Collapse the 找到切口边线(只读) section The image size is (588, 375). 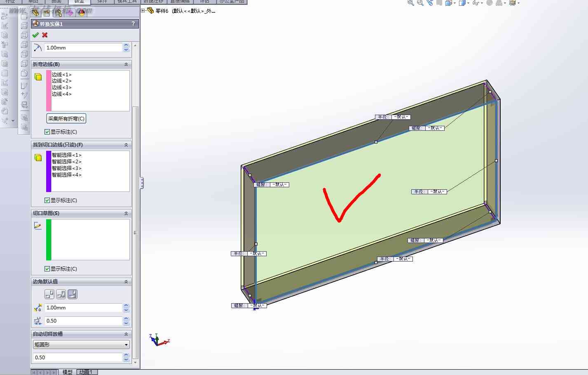(x=126, y=145)
